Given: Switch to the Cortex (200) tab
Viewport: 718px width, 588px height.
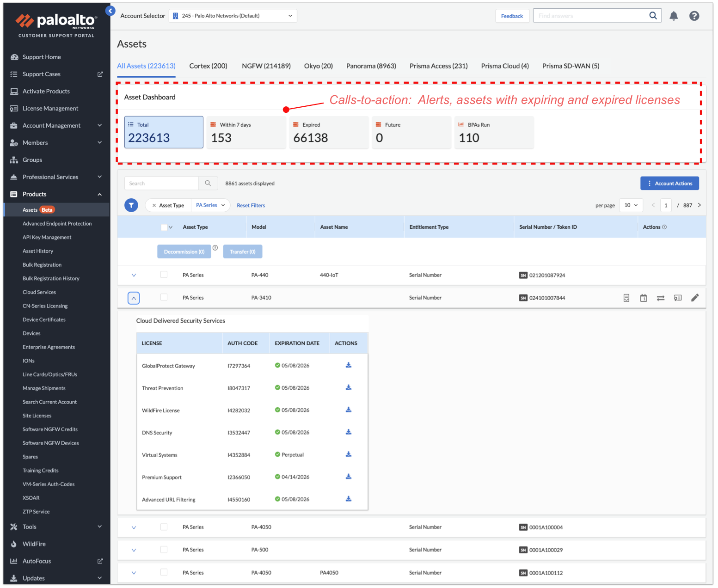Looking at the screenshot, I should click(208, 66).
